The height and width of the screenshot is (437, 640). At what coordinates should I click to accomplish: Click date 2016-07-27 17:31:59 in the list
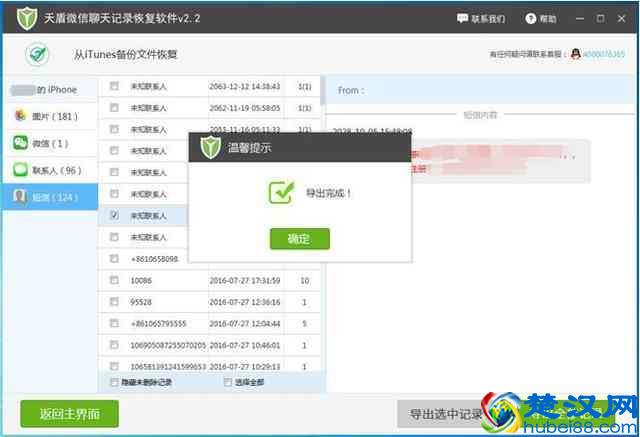(x=245, y=281)
